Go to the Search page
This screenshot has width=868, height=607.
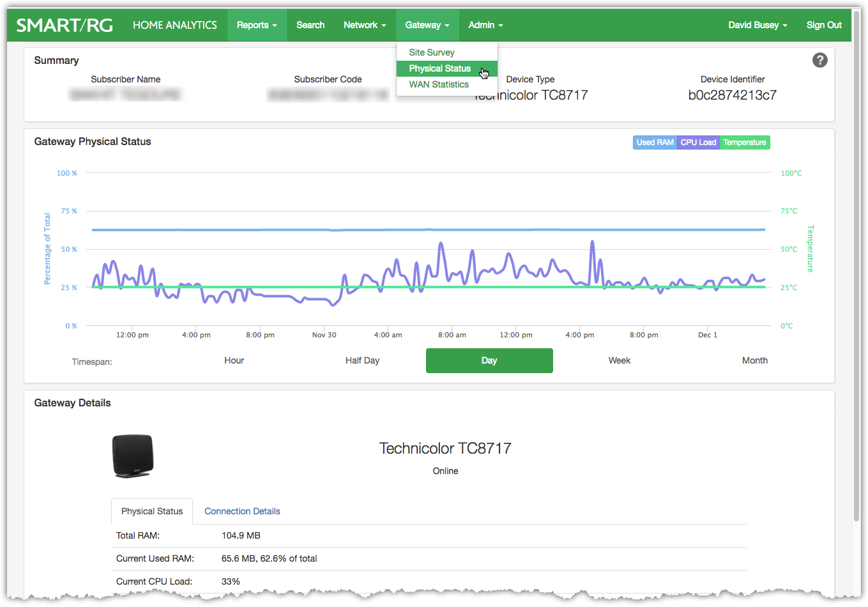click(310, 25)
